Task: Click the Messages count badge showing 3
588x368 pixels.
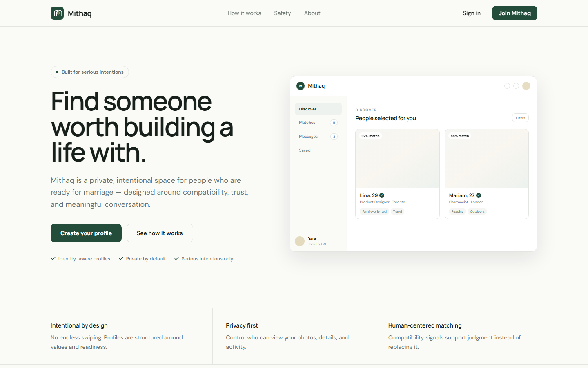Action: tap(334, 137)
